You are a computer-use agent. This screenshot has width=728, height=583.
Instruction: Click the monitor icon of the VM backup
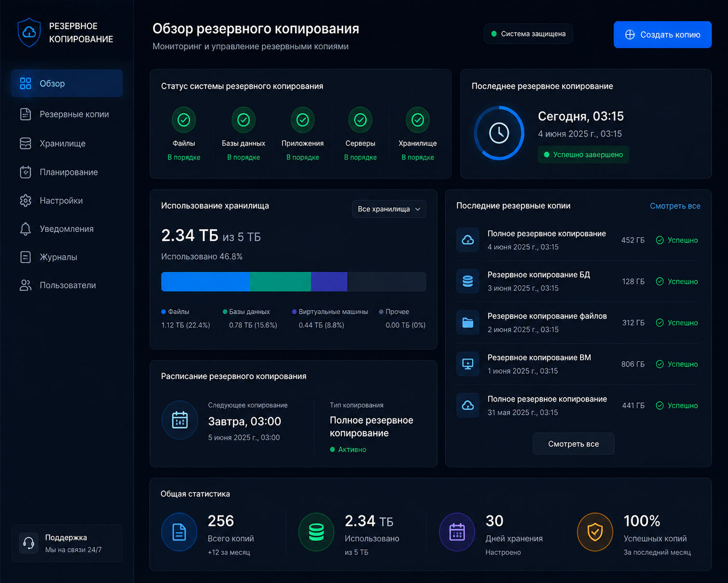click(x=468, y=364)
